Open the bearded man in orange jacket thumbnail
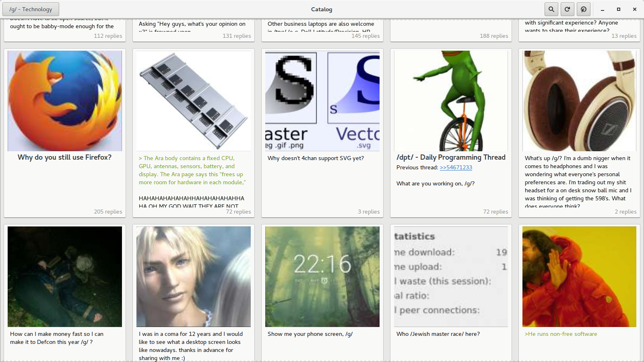This screenshot has height=362, width=644. click(580, 277)
